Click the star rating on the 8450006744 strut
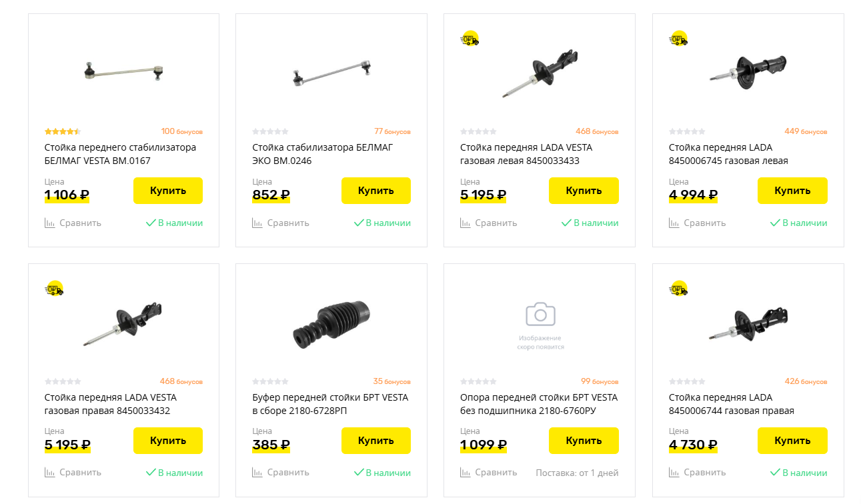Screen dimensions: 861x504 (x=687, y=381)
